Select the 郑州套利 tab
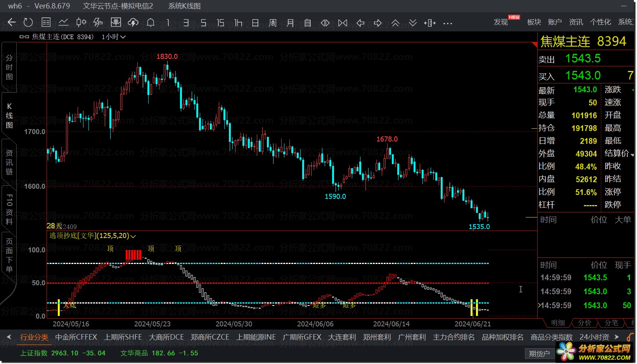This screenshot has width=637, height=364. (377, 337)
